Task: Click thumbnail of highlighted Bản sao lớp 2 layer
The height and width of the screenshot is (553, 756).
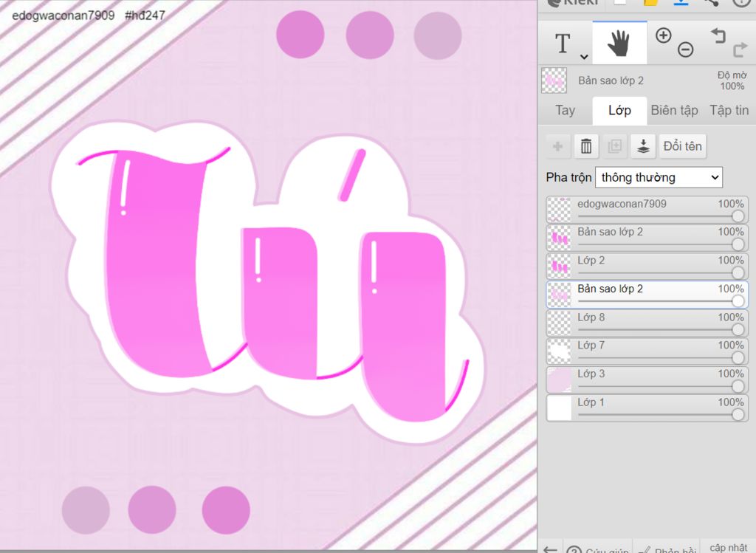Action: [560, 295]
